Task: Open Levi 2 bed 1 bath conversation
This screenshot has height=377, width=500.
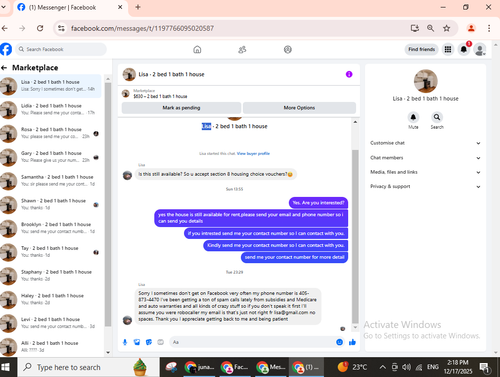Action: [51, 323]
